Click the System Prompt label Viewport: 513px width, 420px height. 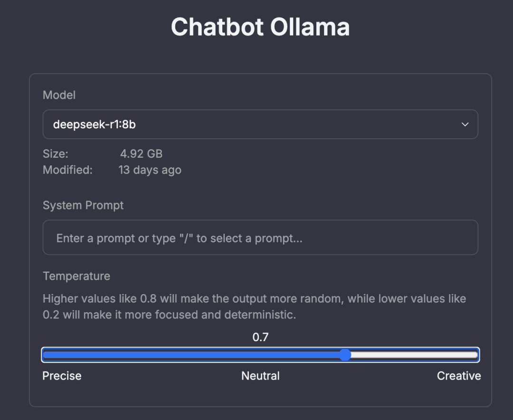click(x=83, y=205)
